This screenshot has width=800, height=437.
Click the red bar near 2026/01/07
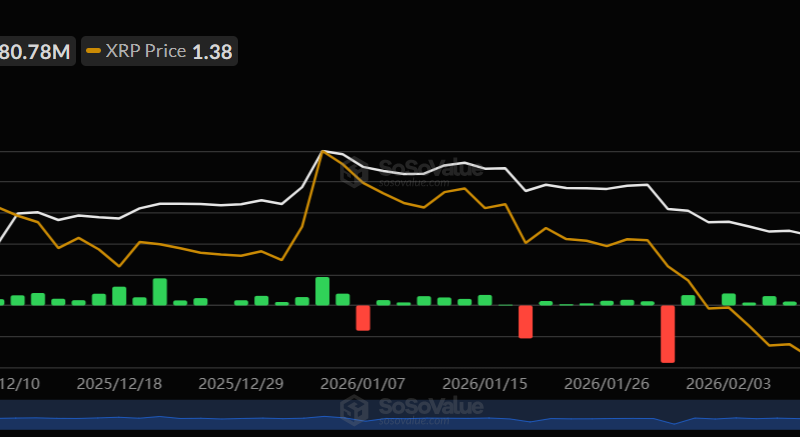[x=363, y=317]
